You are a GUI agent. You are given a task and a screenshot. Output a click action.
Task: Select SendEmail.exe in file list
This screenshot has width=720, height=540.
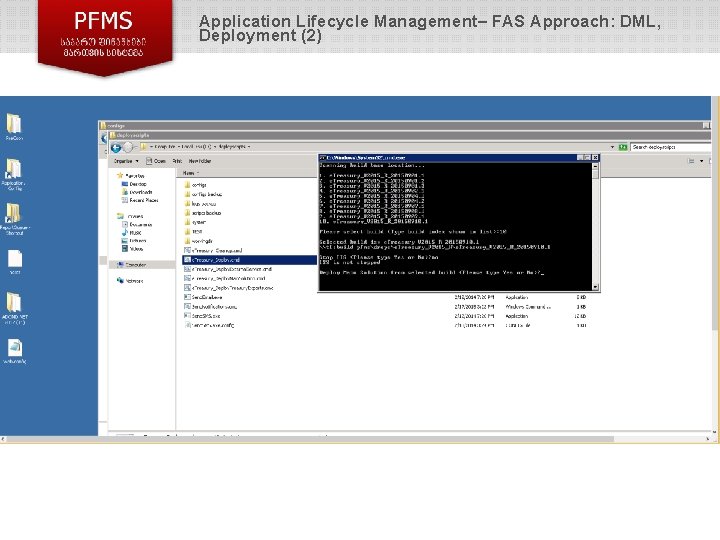coord(203,298)
